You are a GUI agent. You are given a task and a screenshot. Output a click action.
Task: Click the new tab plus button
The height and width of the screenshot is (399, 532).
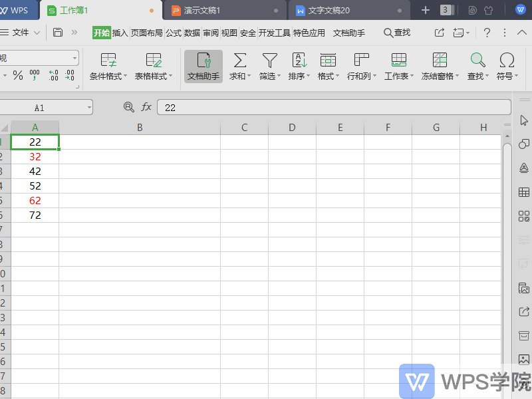(426, 11)
